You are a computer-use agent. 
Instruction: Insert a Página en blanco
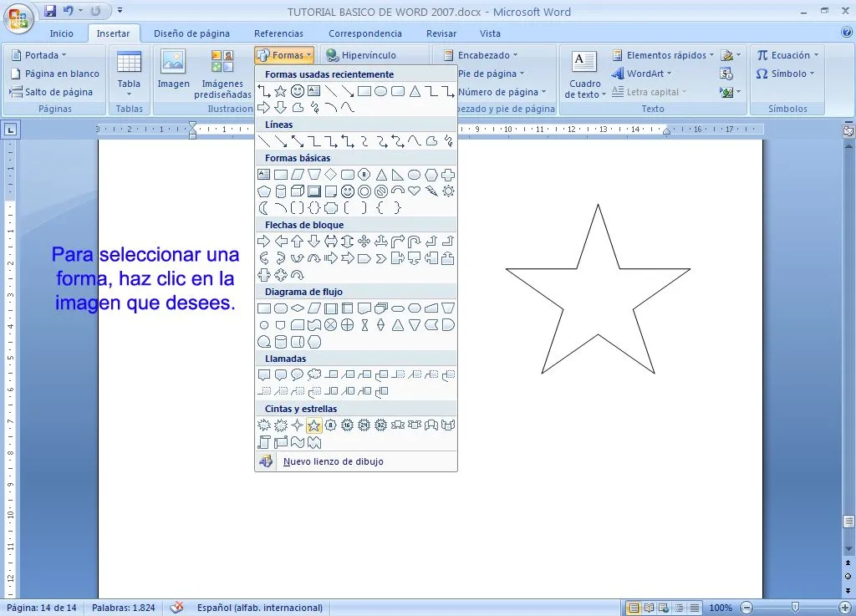pos(55,73)
